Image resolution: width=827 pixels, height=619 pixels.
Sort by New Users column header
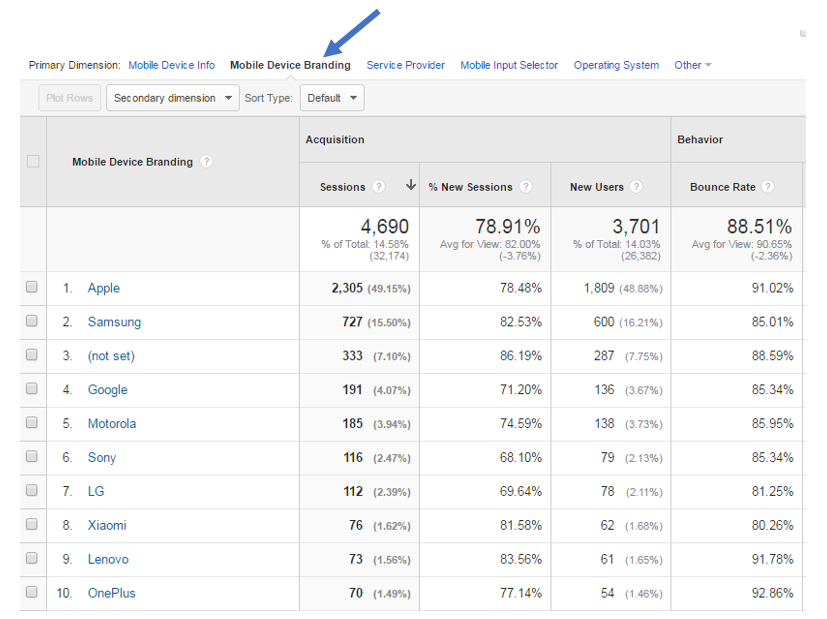597,187
